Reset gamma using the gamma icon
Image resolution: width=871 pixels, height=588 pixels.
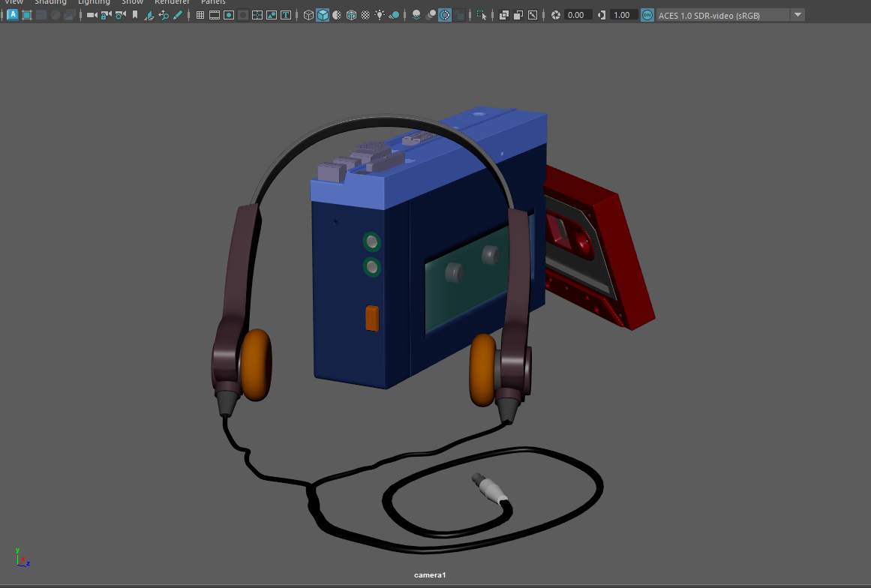click(x=602, y=15)
